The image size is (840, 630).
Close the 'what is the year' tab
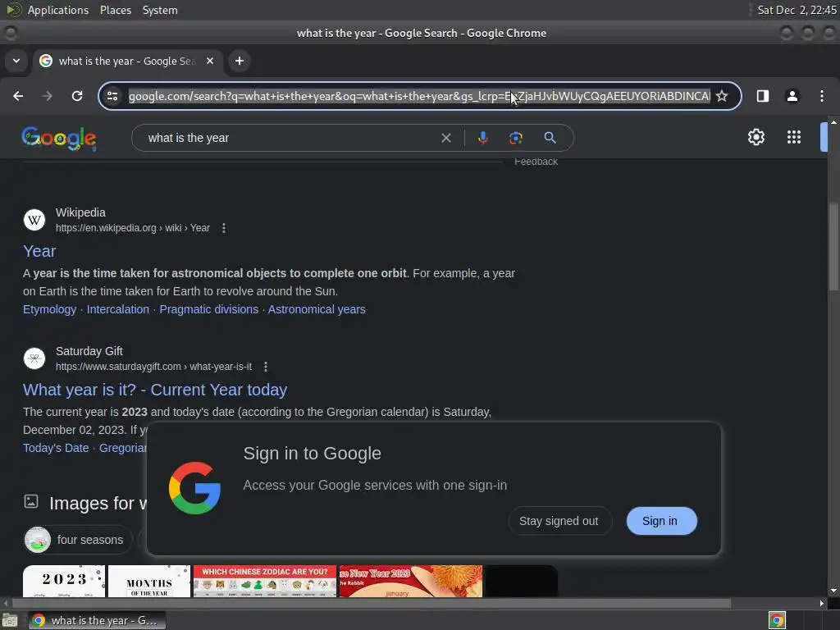tap(210, 61)
